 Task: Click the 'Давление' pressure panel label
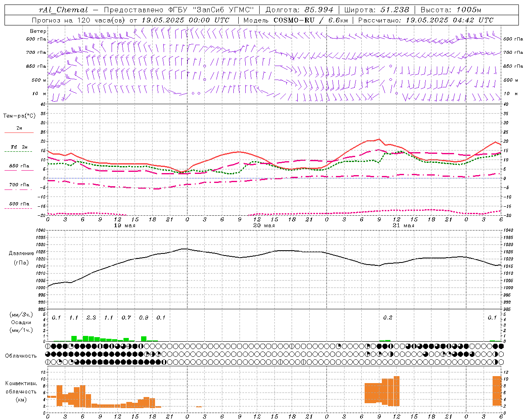(x=21, y=253)
